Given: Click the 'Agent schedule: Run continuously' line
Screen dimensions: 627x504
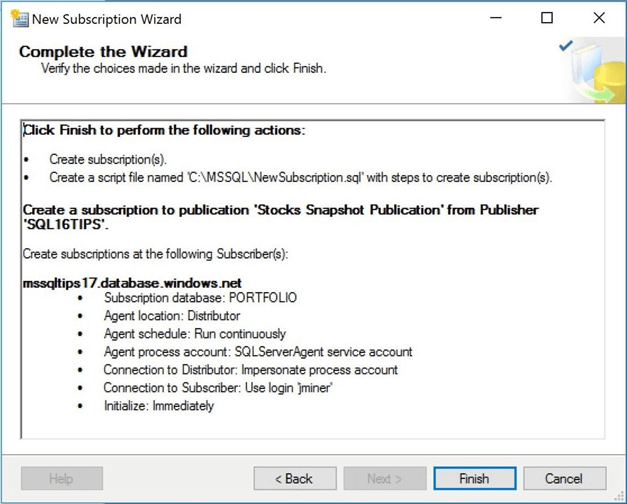Looking at the screenshot, I should coord(195,334).
